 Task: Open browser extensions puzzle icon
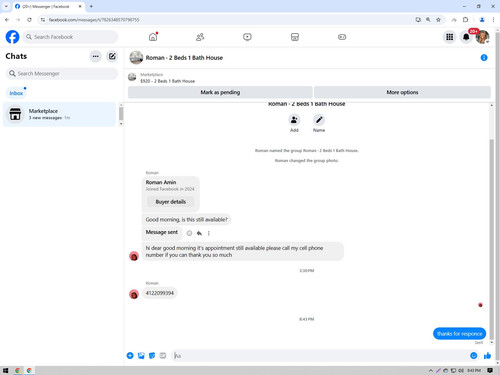(x=465, y=20)
